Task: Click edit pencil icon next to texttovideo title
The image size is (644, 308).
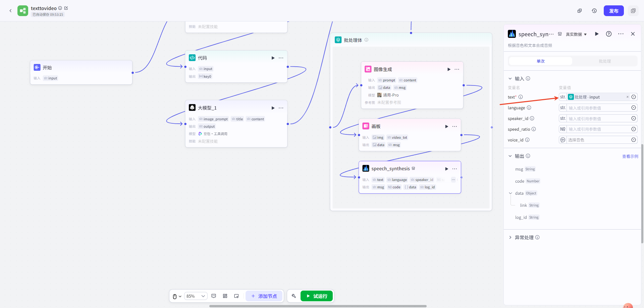Action: 66,8
